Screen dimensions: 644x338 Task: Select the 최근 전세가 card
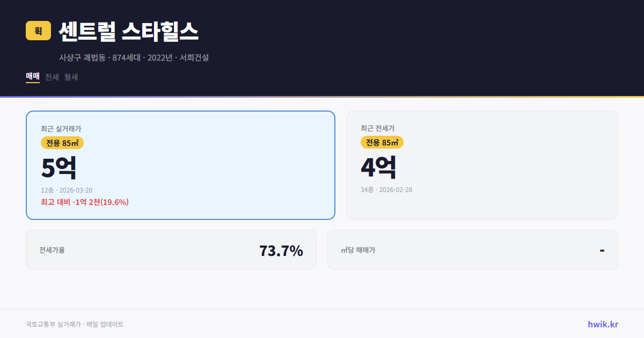482,165
